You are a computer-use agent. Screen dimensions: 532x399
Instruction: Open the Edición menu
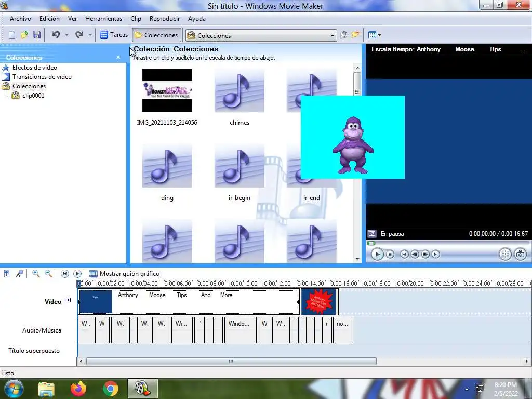click(49, 19)
